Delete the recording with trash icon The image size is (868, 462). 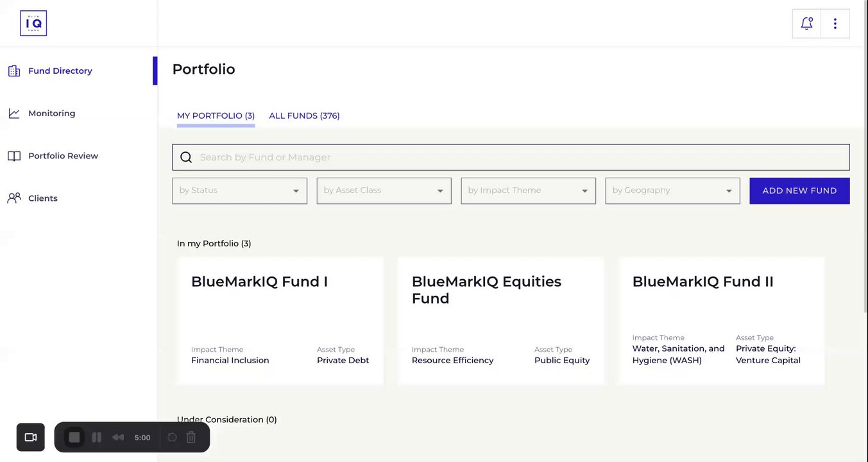tap(191, 437)
